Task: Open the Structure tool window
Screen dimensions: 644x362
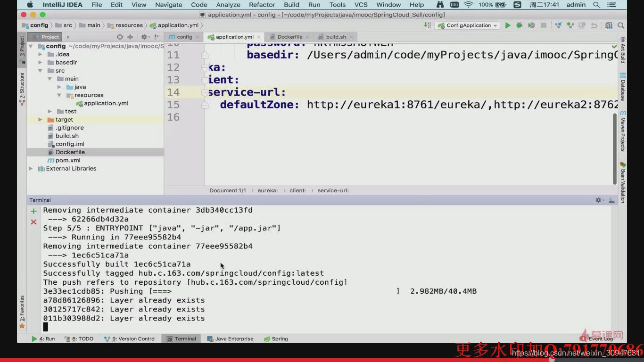Action: 22,89
